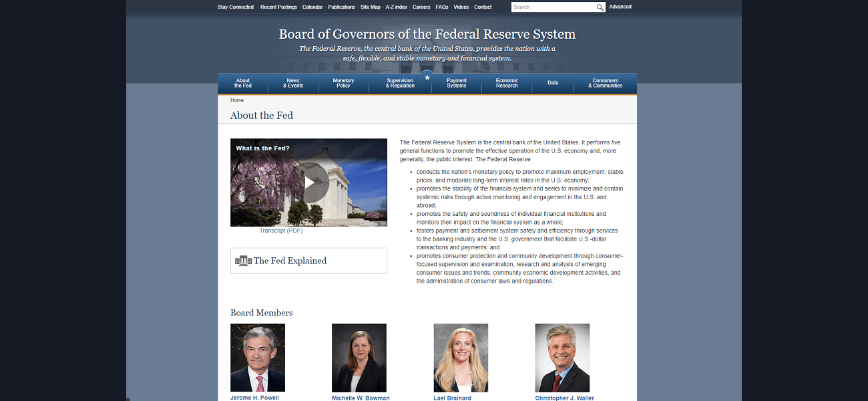Click the 'Board Members' section heading
The height and width of the screenshot is (401, 868).
pos(262,313)
